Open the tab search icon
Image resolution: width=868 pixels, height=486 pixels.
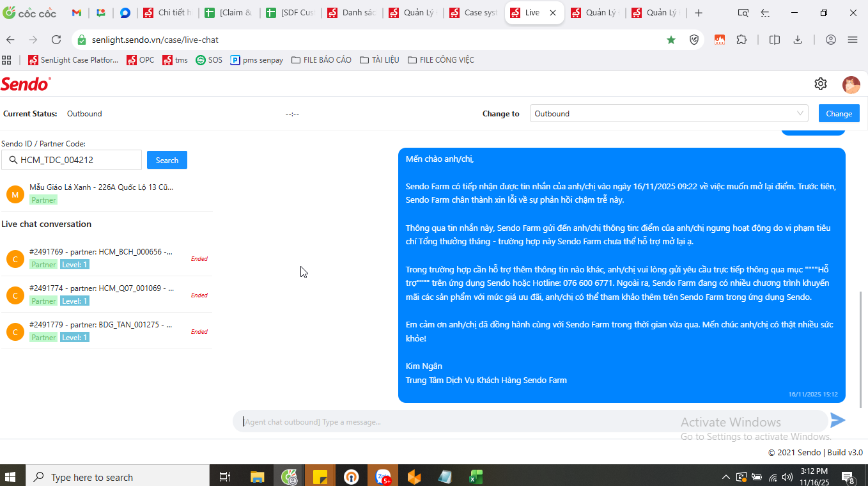[743, 13]
